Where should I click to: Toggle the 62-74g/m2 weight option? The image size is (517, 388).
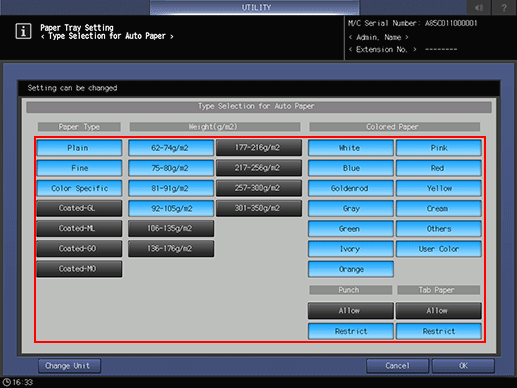click(x=171, y=148)
